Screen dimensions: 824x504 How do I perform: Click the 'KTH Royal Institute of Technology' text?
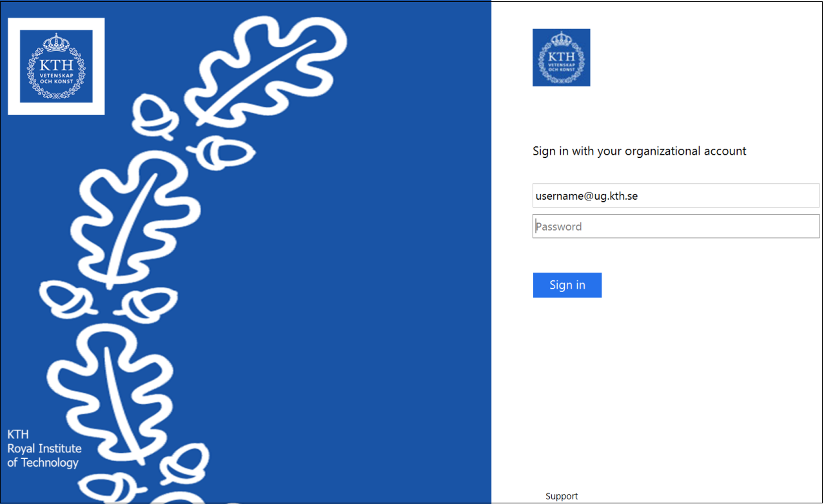click(x=44, y=449)
